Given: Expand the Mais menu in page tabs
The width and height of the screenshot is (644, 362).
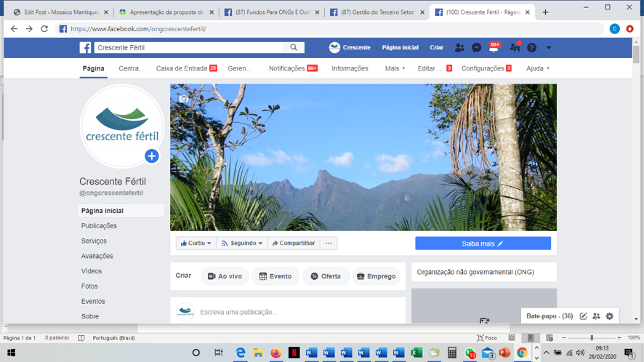Looking at the screenshot, I should pyautogui.click(x=395, y=68).
